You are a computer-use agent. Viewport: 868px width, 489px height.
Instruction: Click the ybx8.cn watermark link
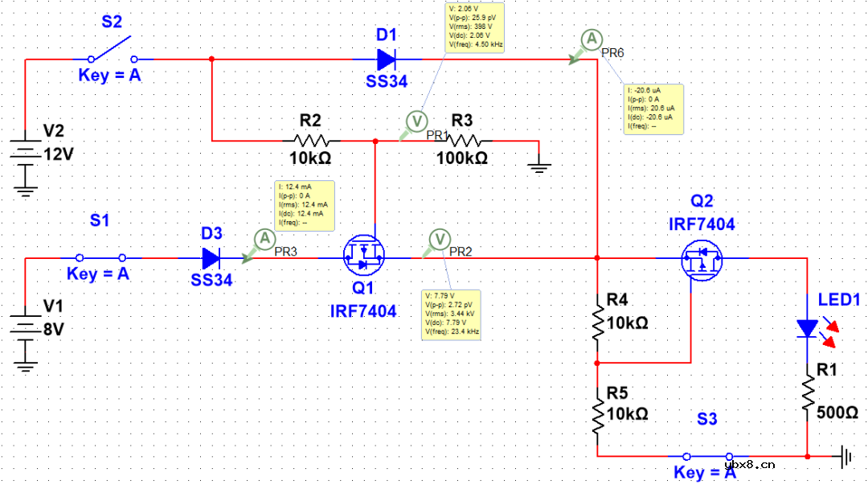pos(748,464)
